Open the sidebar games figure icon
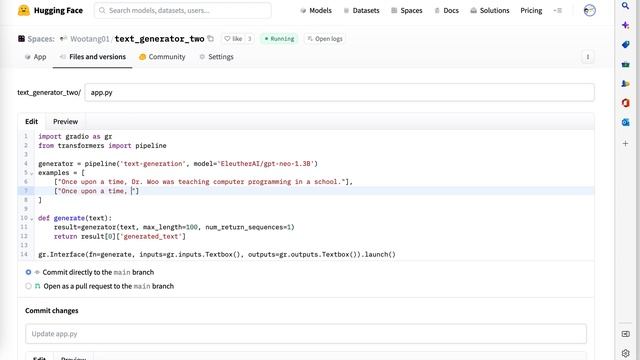Screen dimensions: 640x360 (x=625, y=83)
